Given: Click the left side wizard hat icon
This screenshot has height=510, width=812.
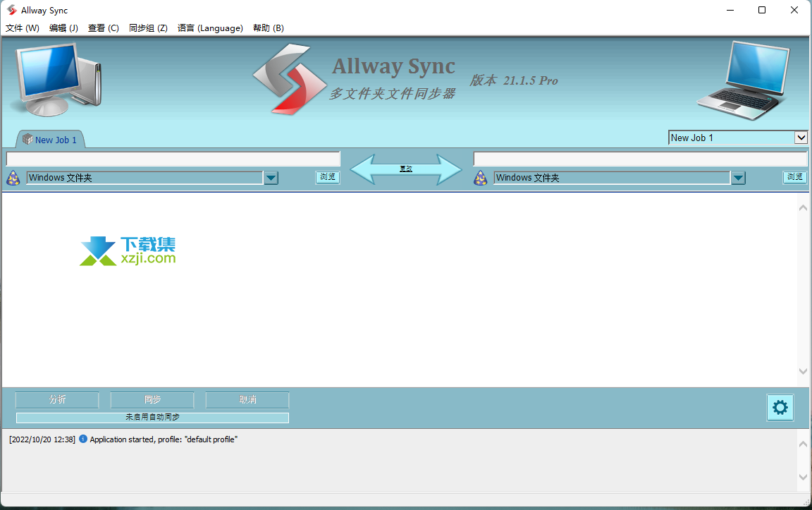Looking at the screenshot, I should [x=13, y=178].
